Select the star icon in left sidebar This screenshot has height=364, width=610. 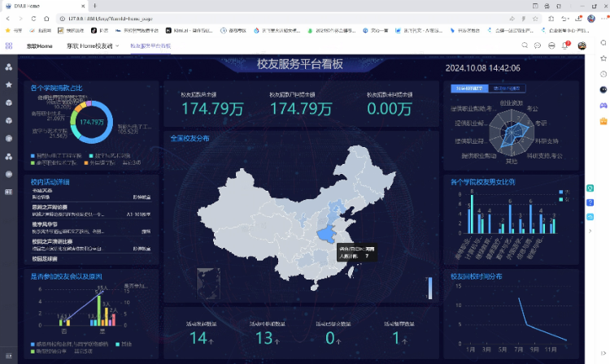point(9,84)
